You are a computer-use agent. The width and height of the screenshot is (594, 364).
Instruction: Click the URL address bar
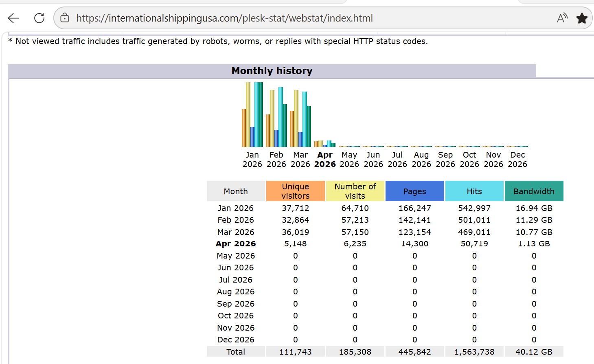pos(285,18)
